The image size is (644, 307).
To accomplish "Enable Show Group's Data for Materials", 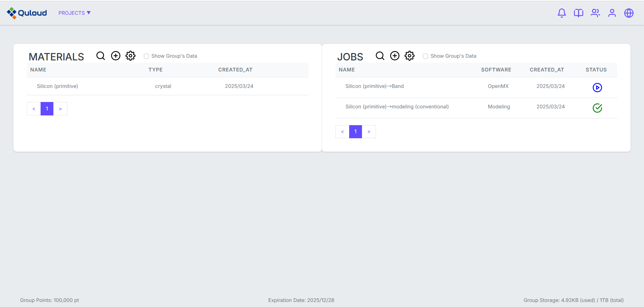I will click(x=147, y=56).
